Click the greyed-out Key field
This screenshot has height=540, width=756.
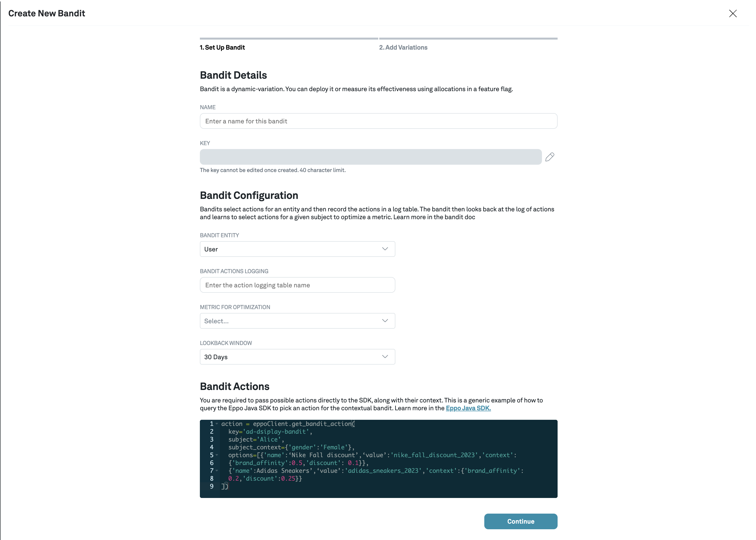pyautogui.click(x=370, y=157)
